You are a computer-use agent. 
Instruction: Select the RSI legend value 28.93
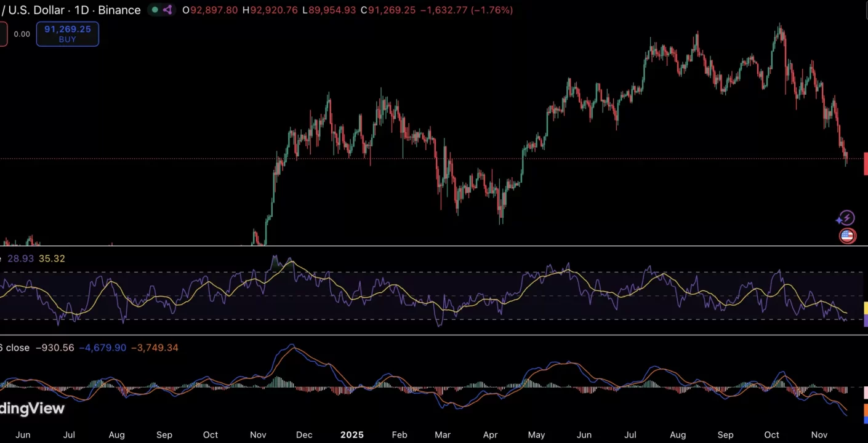coord(20,258)
